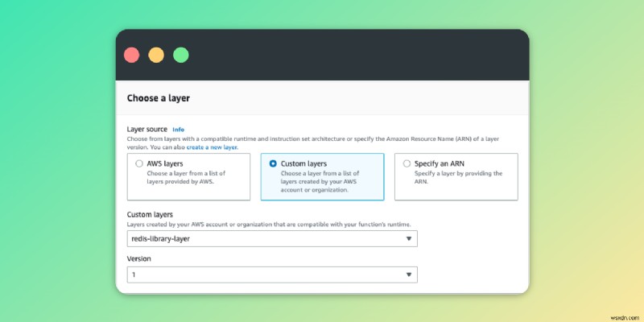Click the green maximize window dot
Screen dimensions: 644x322
click(180, 55)
